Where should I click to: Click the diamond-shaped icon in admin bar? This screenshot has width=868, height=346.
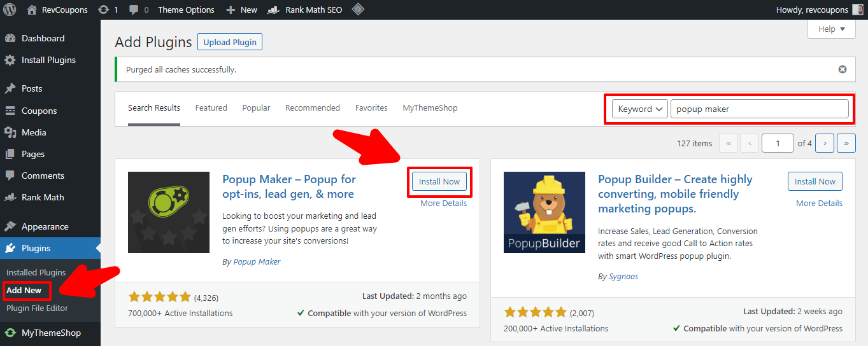click(x=358, y=10)
